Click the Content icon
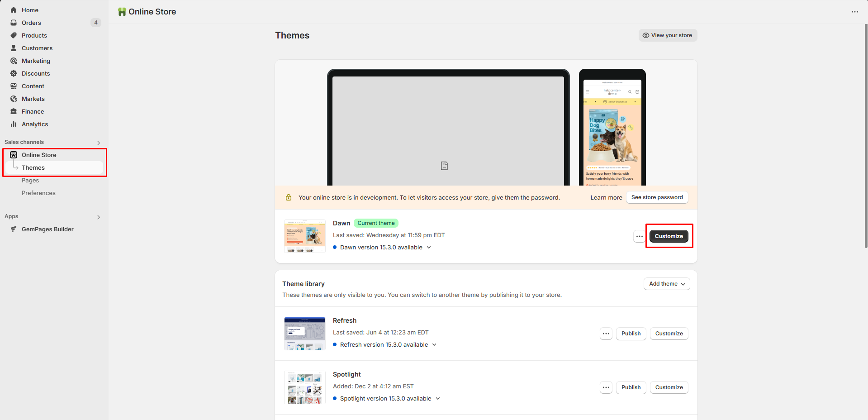 click(14, 86)
